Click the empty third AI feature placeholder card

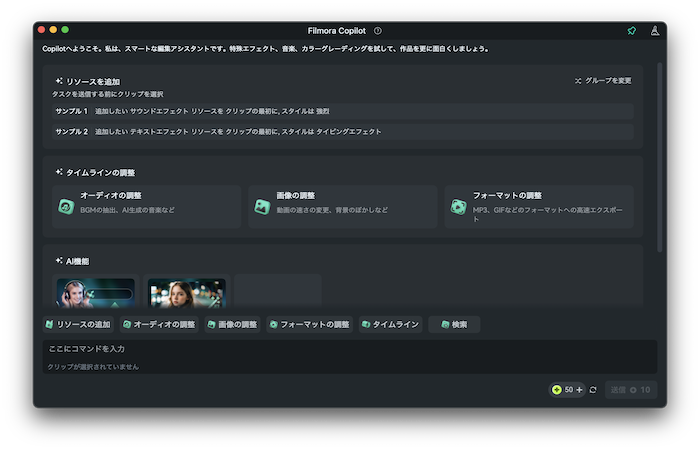point(278,291)
